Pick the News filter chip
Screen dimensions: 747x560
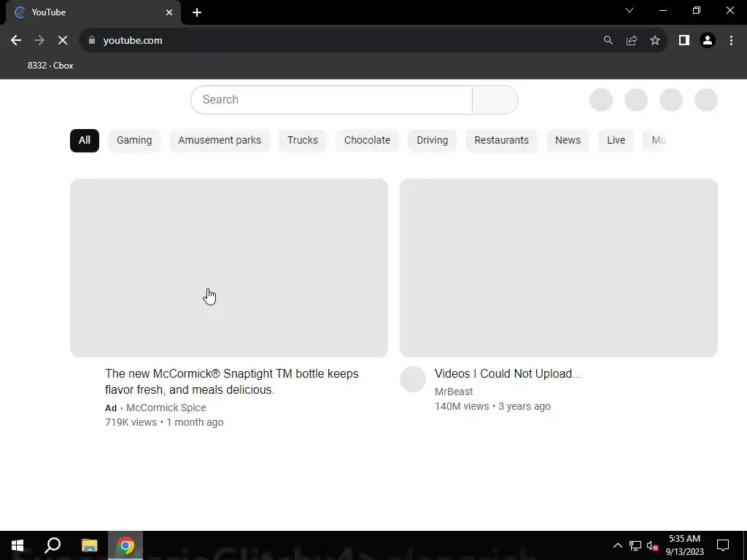(x=568, y=141)
